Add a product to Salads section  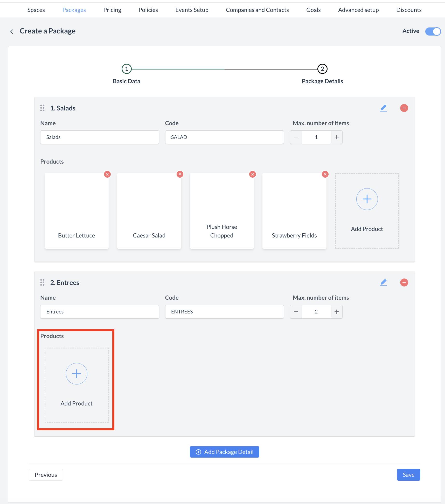tap(367, 199)
